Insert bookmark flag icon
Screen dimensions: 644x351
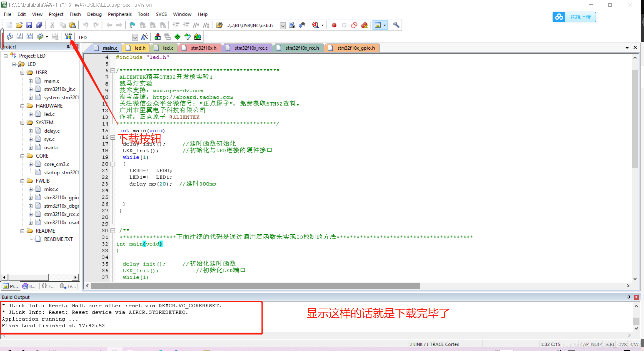(x=132, y=25)
